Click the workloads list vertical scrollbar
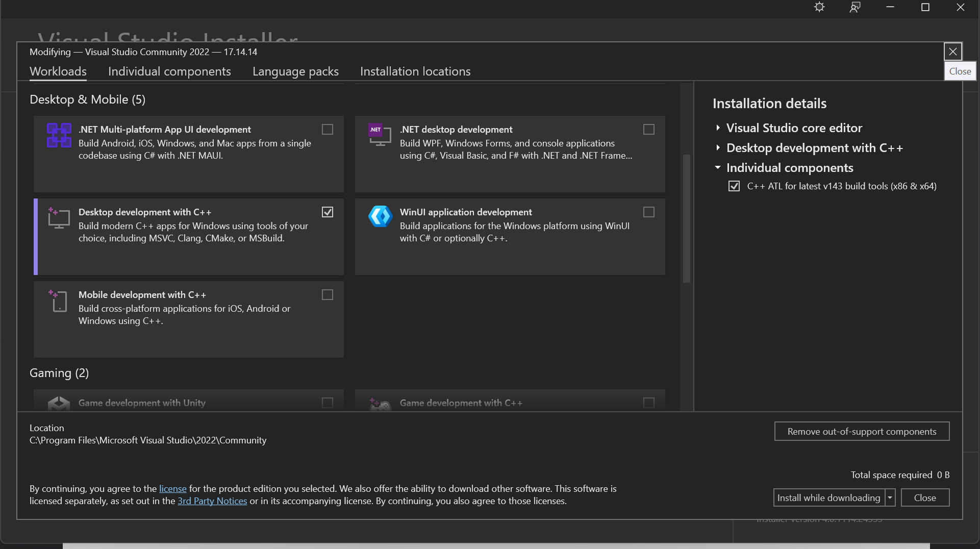The height and width of the screenshot is (549, 980). click(x=686, y=218)
